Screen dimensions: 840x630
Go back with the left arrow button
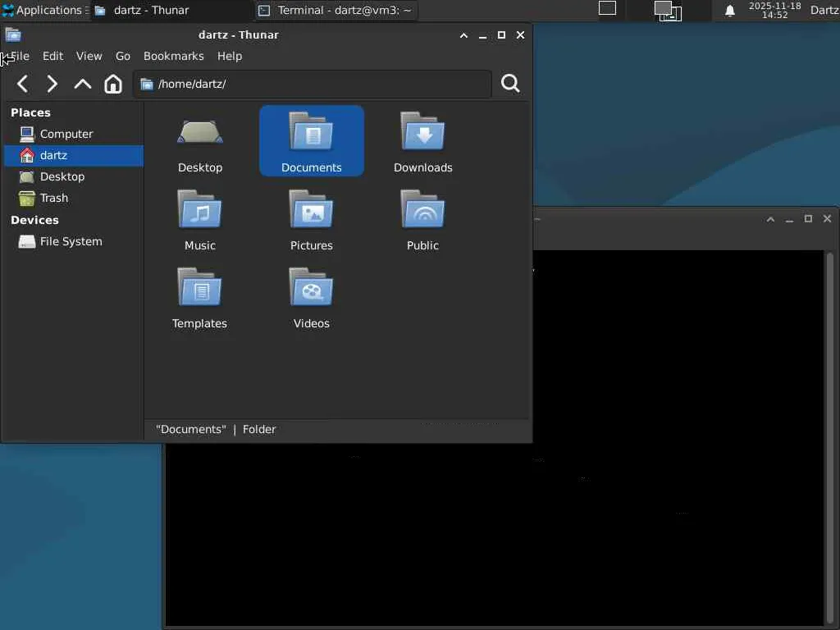22,84
